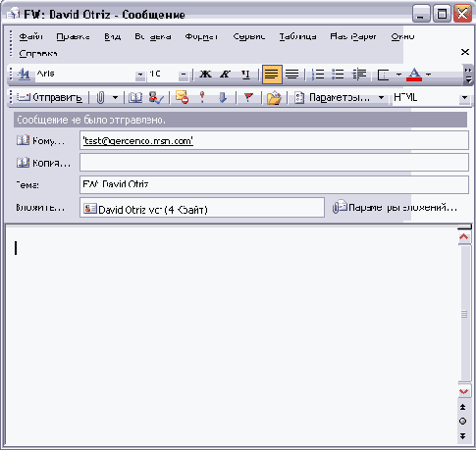Click the bulleted list icon
The image size is (476, 450).
[x=338, y=75]
